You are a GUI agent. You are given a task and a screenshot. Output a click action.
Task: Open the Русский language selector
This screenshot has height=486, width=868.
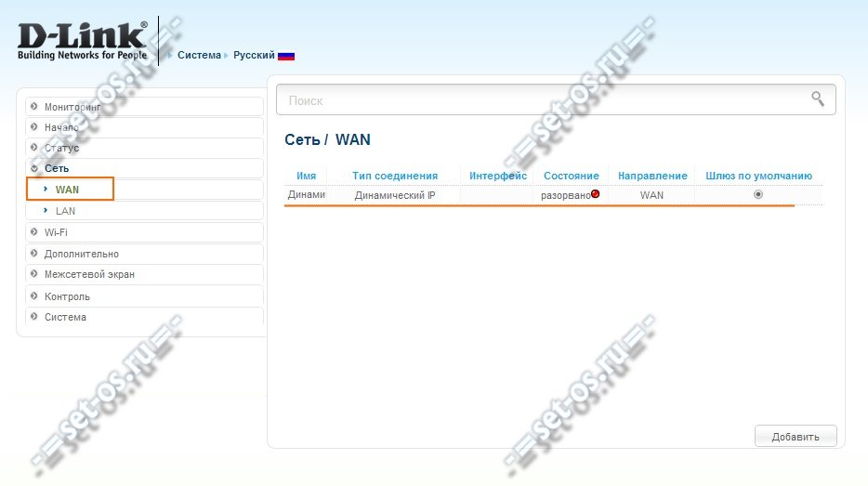[254, 55]
